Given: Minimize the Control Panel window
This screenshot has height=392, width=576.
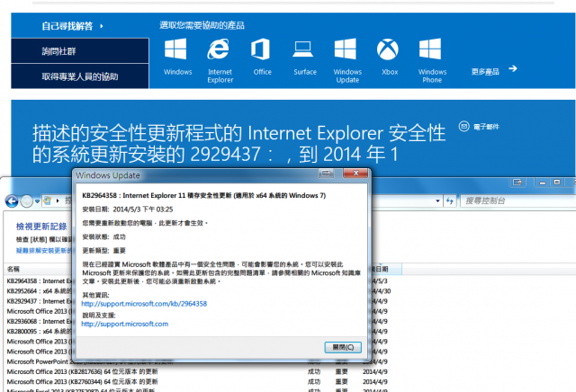Looking at the screenshot, I should point(543,182).
